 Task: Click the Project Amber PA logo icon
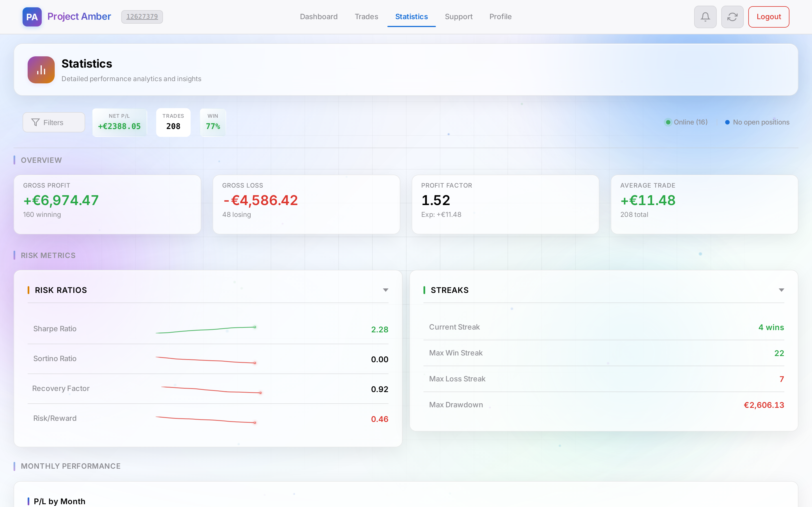click(x=32, y=17)
